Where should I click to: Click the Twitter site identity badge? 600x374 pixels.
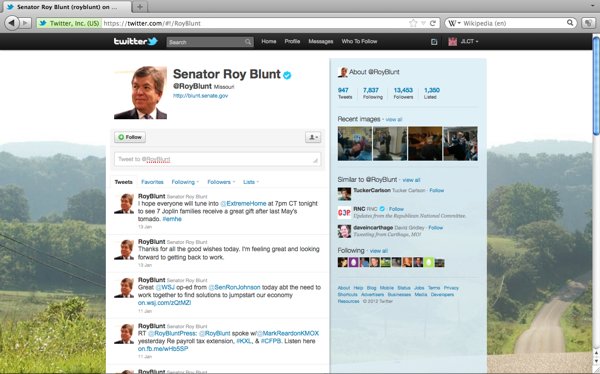coord(69,23)
